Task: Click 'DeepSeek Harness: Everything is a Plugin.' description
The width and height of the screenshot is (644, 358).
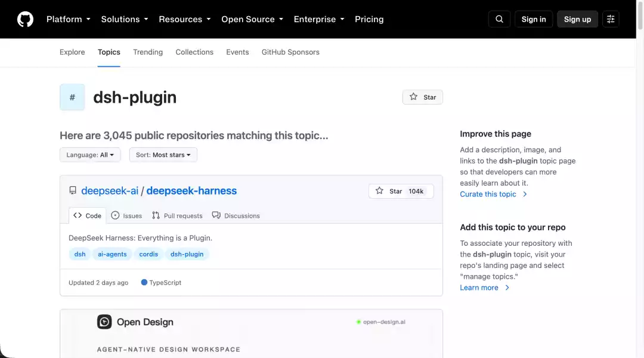Action: click(141, 237)
